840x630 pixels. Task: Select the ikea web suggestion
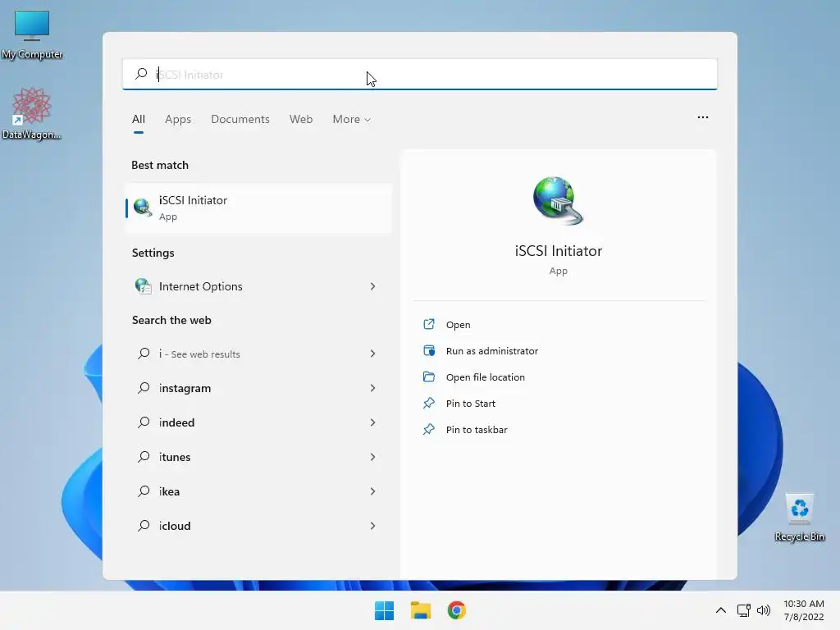(x=258, y=491)
